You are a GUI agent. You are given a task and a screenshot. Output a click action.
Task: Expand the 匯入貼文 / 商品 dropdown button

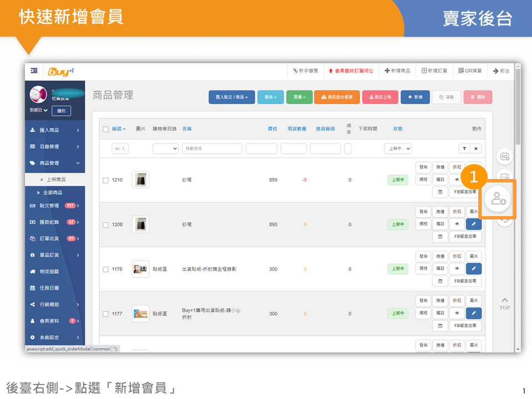pyautogui.click(x=232, y=97)
